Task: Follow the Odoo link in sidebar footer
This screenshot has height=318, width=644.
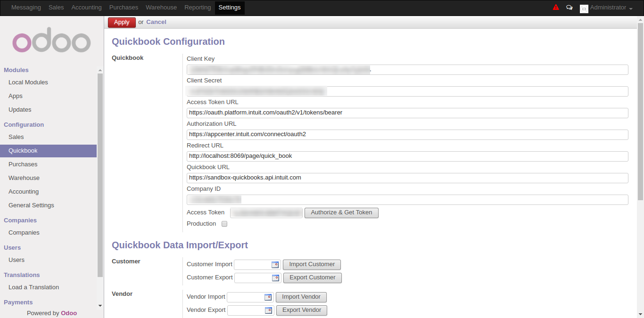Action: [x=69, y=313]
